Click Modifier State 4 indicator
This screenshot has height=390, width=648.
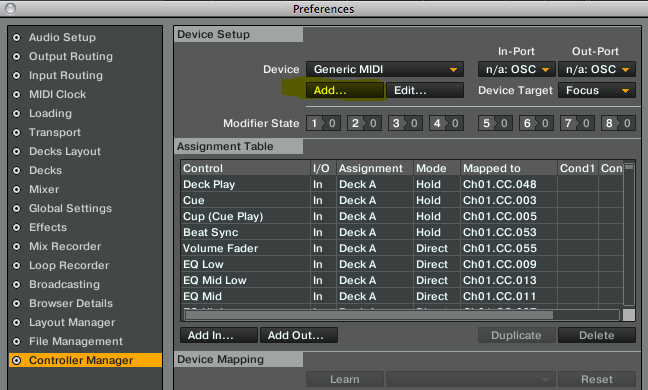pyautogui.click(x=446, y=123)
